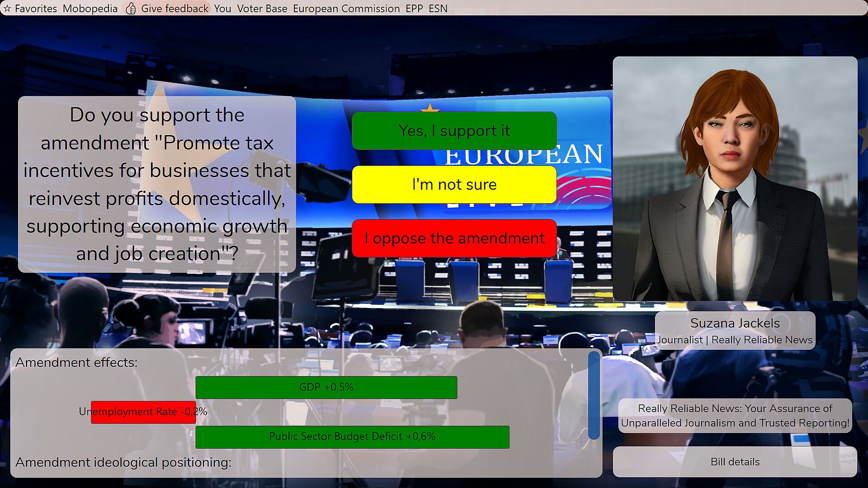Click Public Sector Budget Deficit bar
This screenshot has width=868, height=488.
(352, 436)
